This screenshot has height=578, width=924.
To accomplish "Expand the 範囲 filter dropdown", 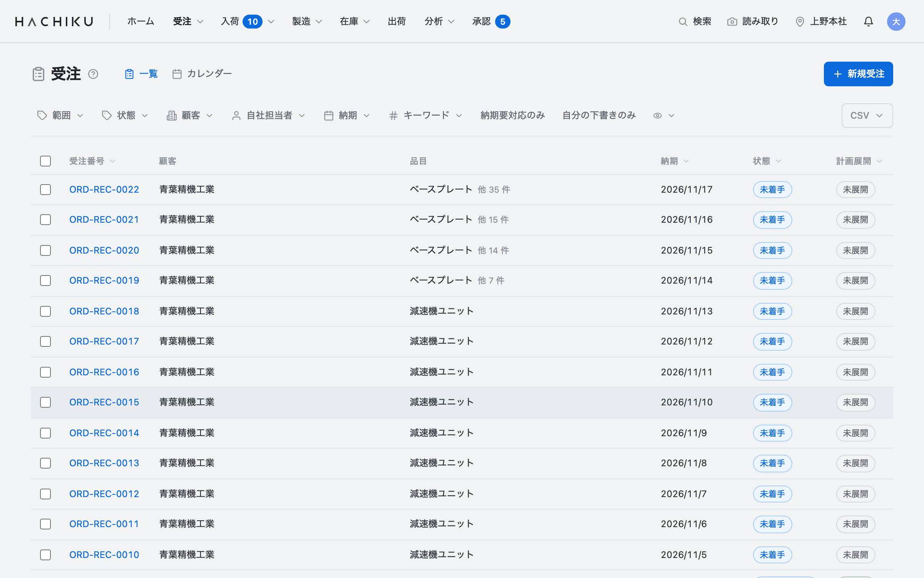I will pos(60,116).
